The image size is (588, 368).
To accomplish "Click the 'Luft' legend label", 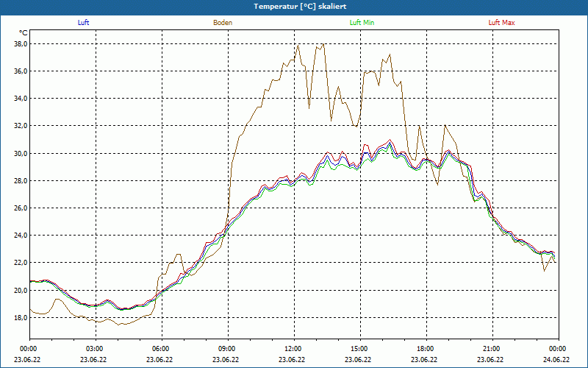I will 83,23.
